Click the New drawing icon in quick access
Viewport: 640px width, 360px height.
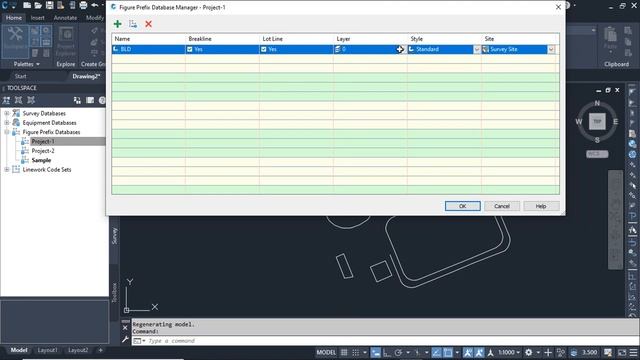coord(27,5)
